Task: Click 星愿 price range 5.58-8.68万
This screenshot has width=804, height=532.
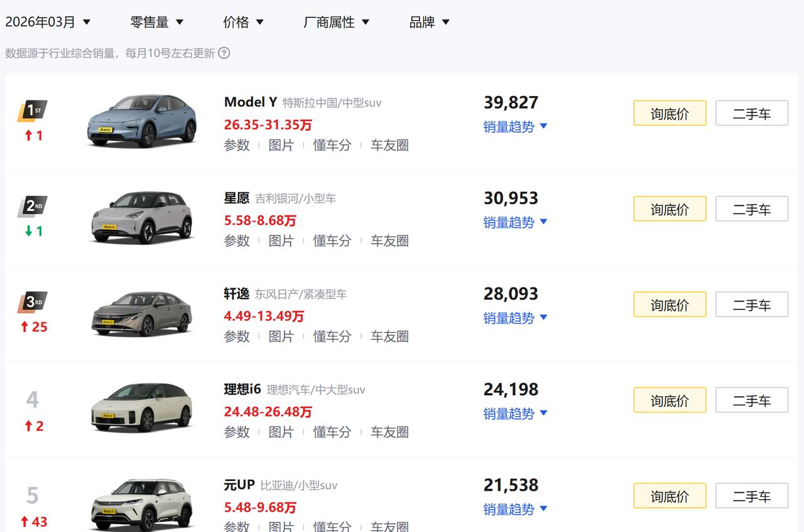Action: click(x=260, y=220)
